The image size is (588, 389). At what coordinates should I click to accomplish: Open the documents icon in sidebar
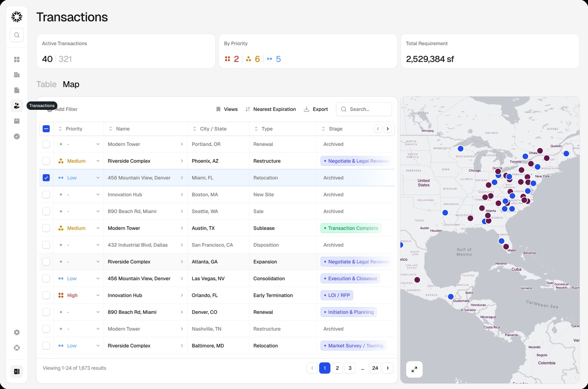(17, 90)
